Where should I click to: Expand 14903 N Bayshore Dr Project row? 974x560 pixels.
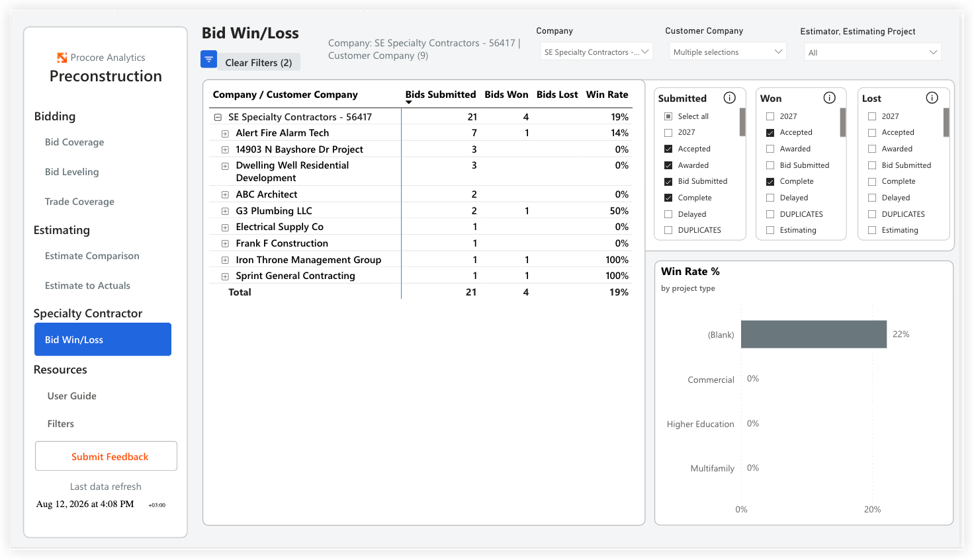pos(225,150)
